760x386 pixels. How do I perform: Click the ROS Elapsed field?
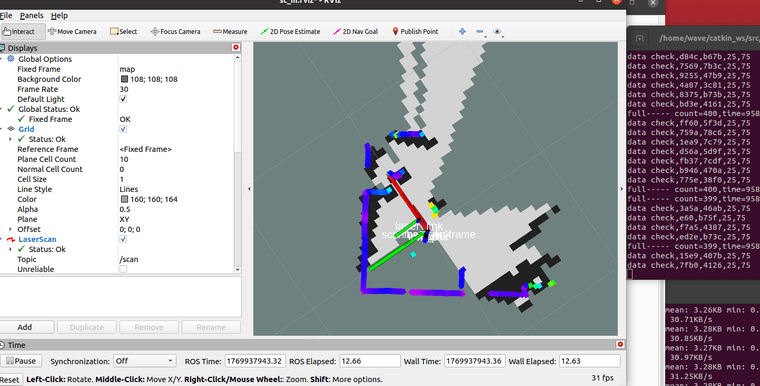[x=370, y=361]
